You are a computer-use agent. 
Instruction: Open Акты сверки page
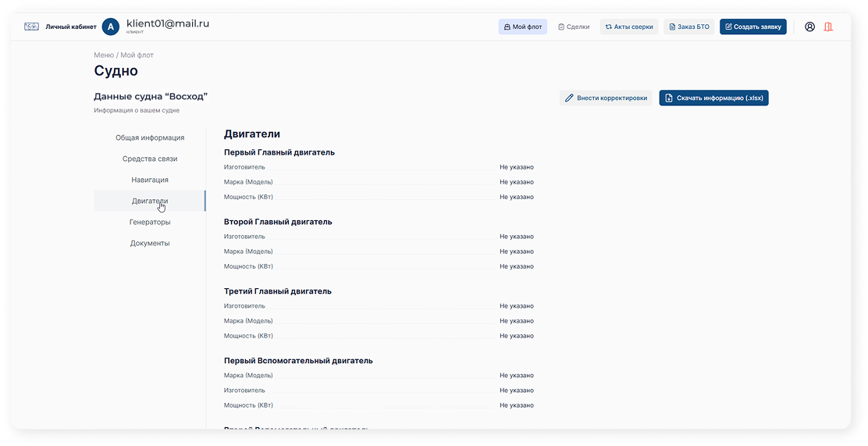pyautogui.click(x=628, y=27)
